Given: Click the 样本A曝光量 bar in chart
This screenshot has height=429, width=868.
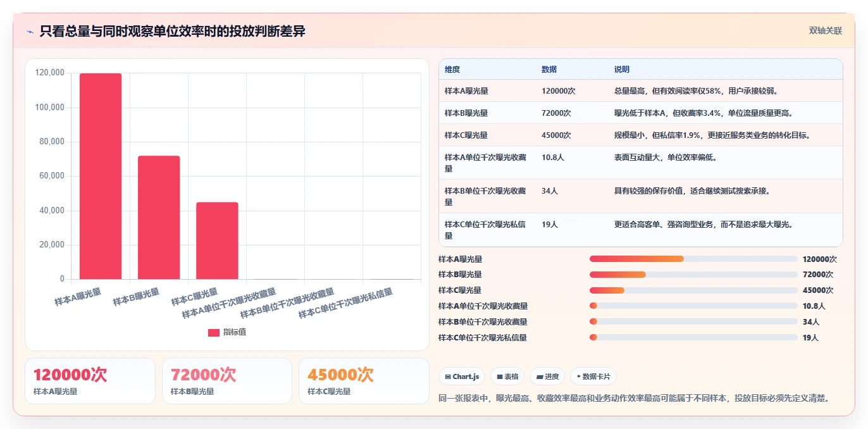Looking at the screenshot, I should click(x=101, y=176).
